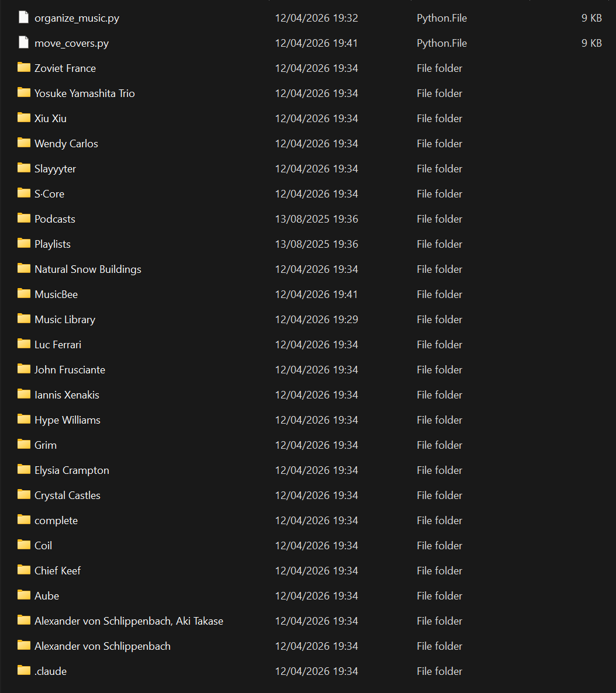Select the Hype Williams folder name
Screen dimensions: 616x693
pos(68,420)
